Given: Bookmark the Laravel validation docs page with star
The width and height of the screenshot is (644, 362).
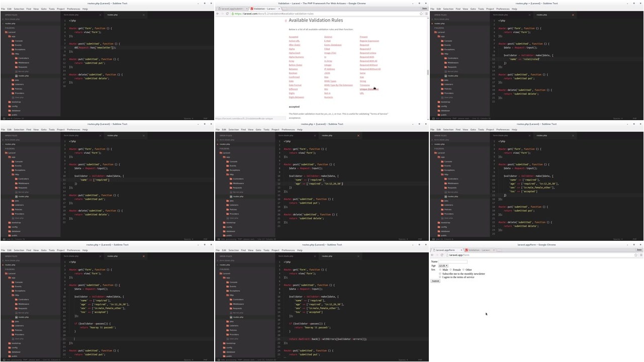Looking at the screenshot, I should point(421,14).
